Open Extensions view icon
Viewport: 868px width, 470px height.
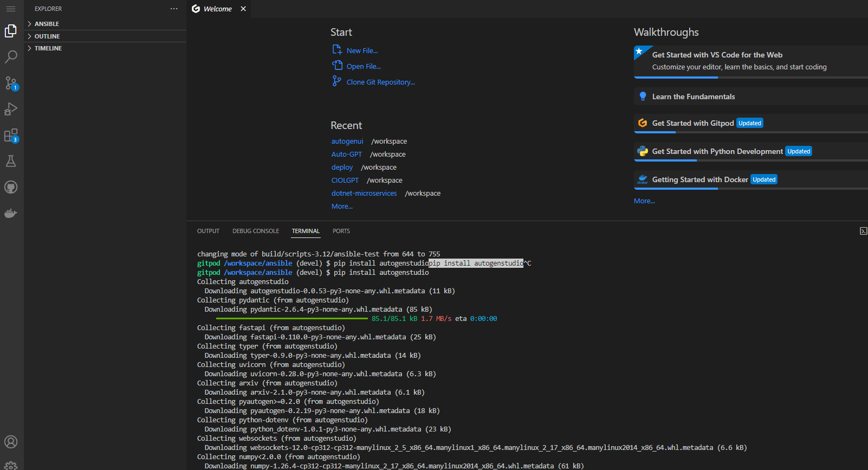[x=11, y=135]
